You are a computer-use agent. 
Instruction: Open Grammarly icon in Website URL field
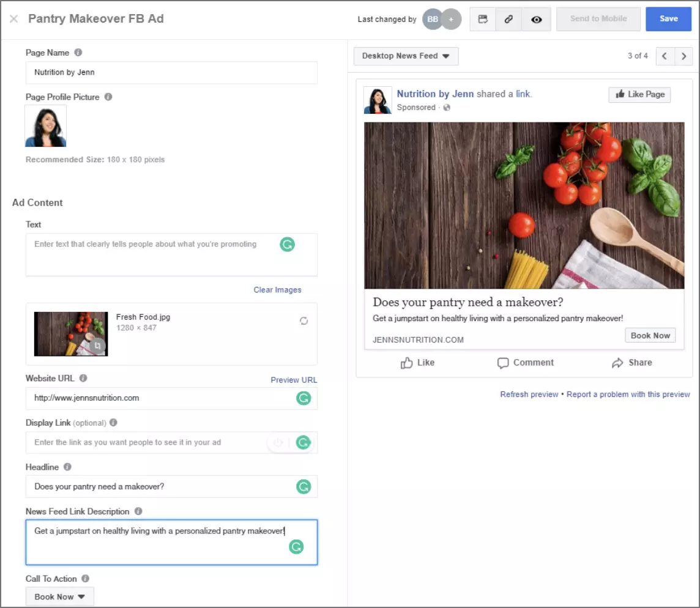click(x=303, y=398)
